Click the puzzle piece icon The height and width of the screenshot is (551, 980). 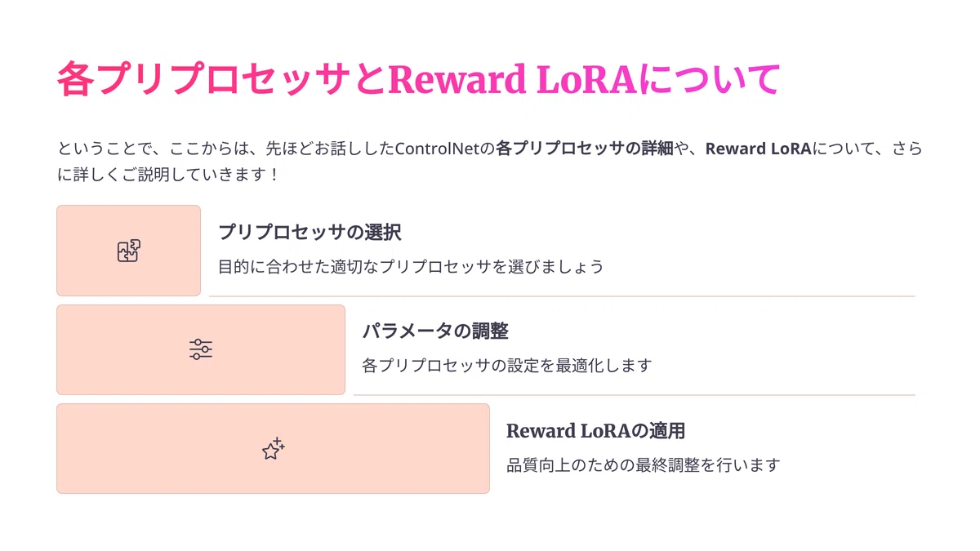click(x=128, y=251)
